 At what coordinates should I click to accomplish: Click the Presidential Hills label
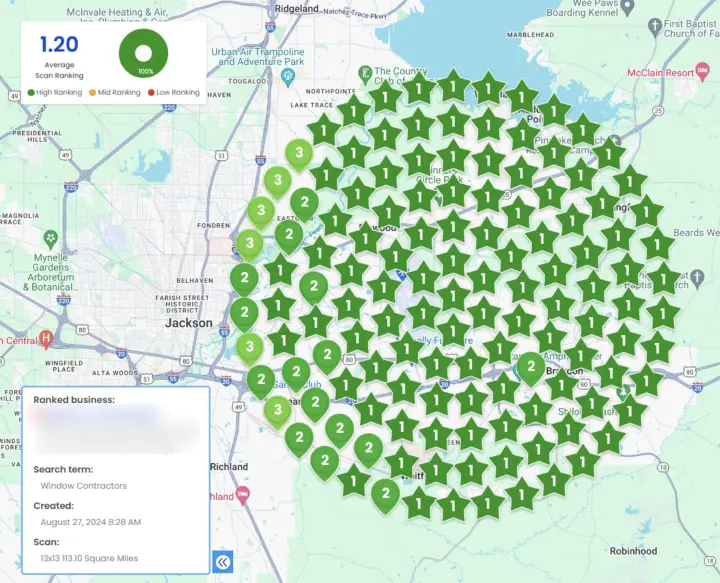click(x=37, y=136)
